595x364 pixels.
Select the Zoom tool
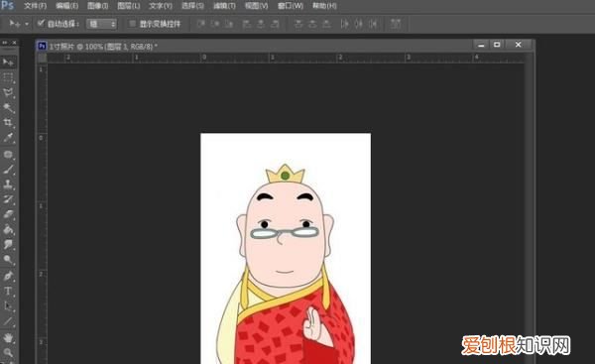pos(8,353)
